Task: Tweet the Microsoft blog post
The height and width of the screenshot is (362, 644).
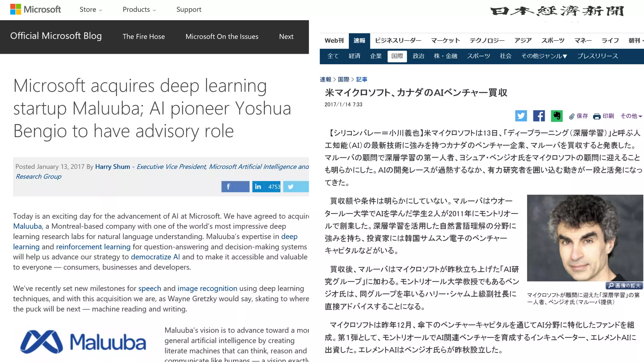Action: pyautogui.click(x=296, y=187)
